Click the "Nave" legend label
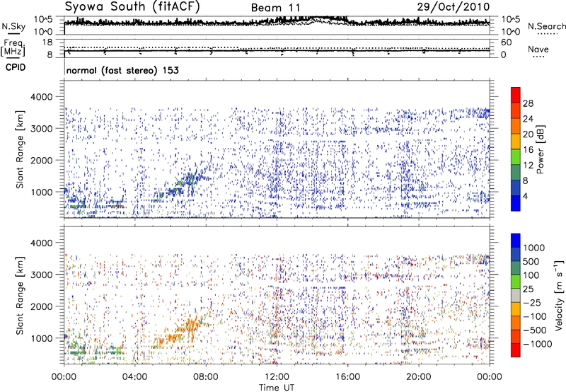Screen dimensions: 566x392 click(x=538, y=50)
